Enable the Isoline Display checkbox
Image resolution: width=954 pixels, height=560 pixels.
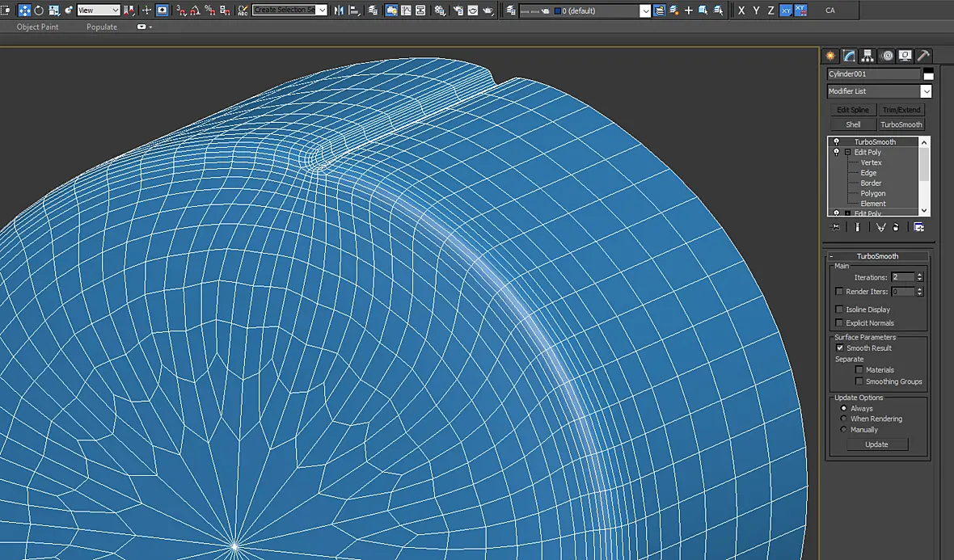[x=840, y=309]
